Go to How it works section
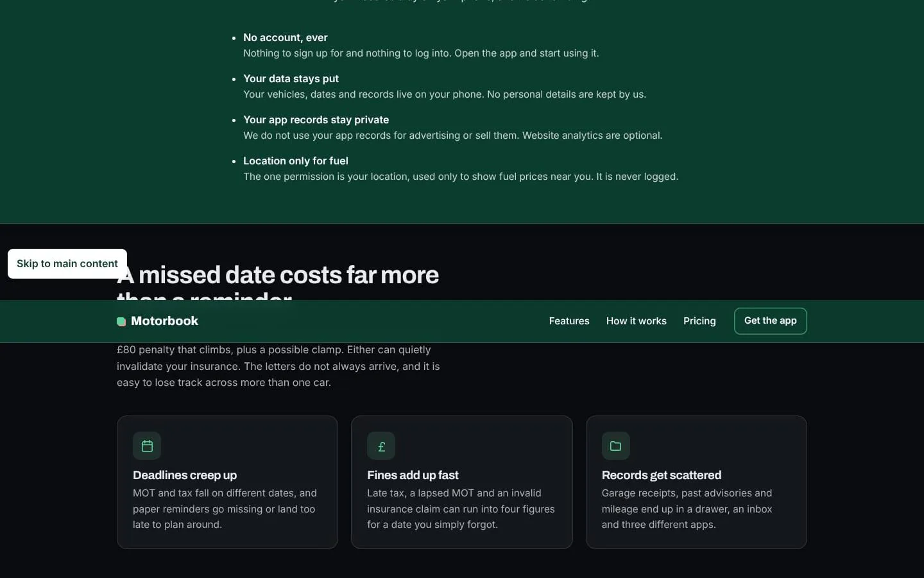 coord(637,321)
